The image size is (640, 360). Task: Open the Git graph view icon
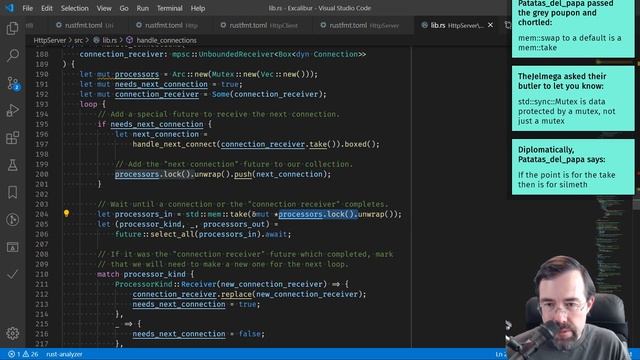coord(12,220)
